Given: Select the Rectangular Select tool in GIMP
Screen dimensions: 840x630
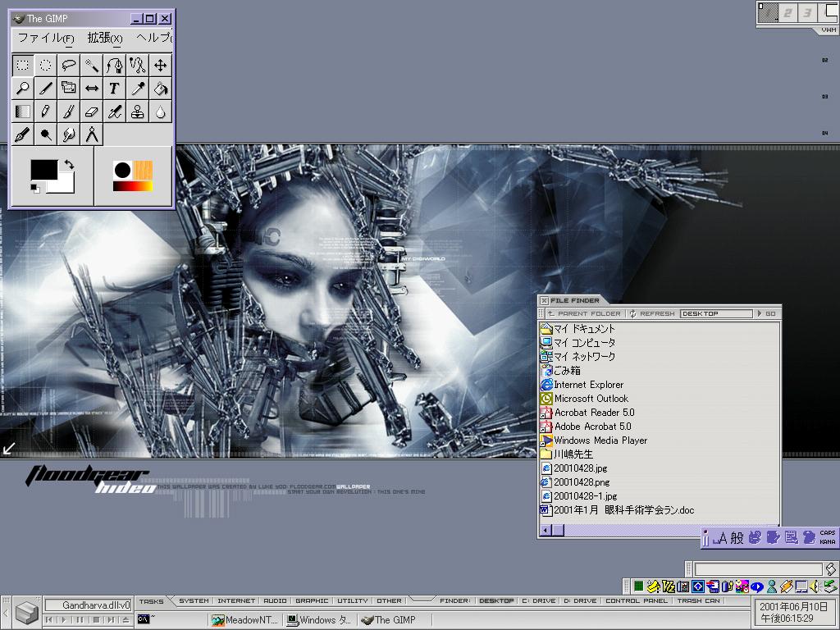Looking at the screenshot, I should coord(22,66).
